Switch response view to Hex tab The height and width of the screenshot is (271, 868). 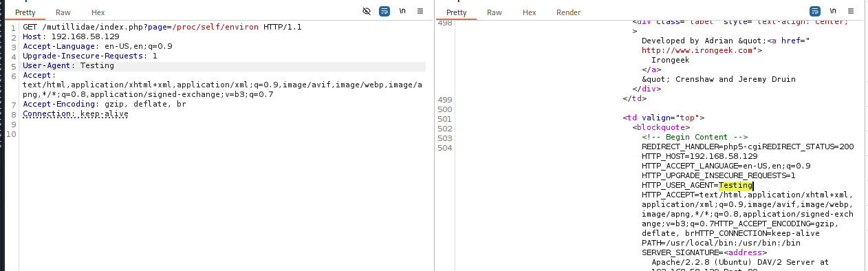coord(529,12)
